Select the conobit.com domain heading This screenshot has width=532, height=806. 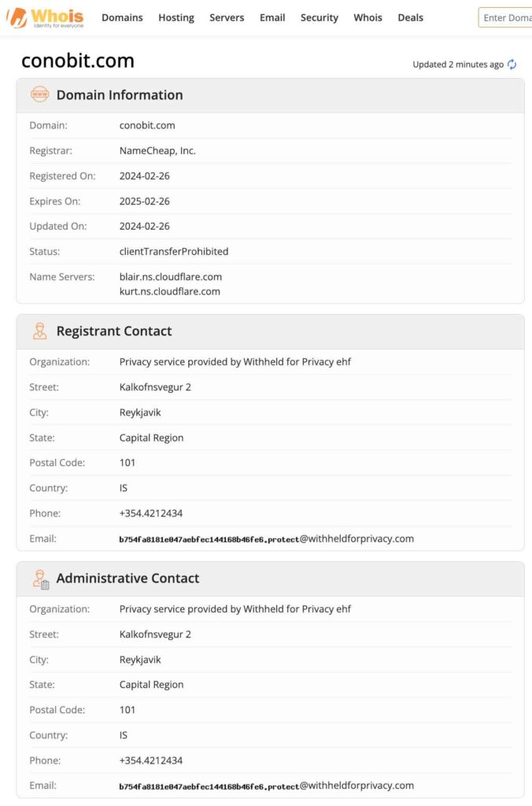pos(76,61)
